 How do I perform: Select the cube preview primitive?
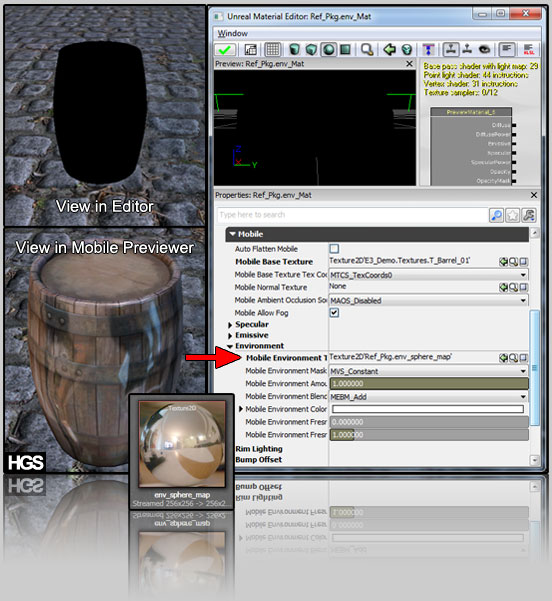[311, 49]
